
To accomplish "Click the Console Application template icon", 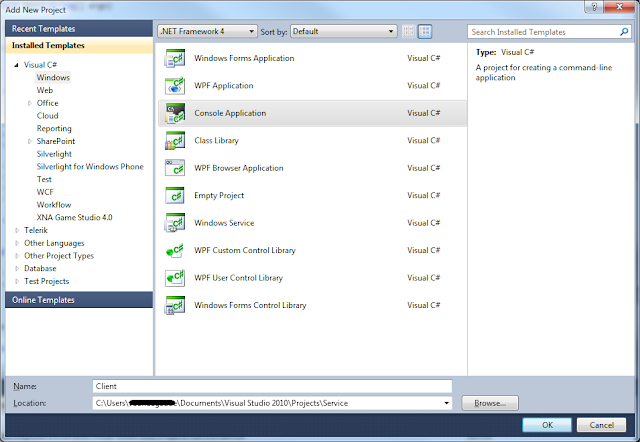I will tap(175, 113).
